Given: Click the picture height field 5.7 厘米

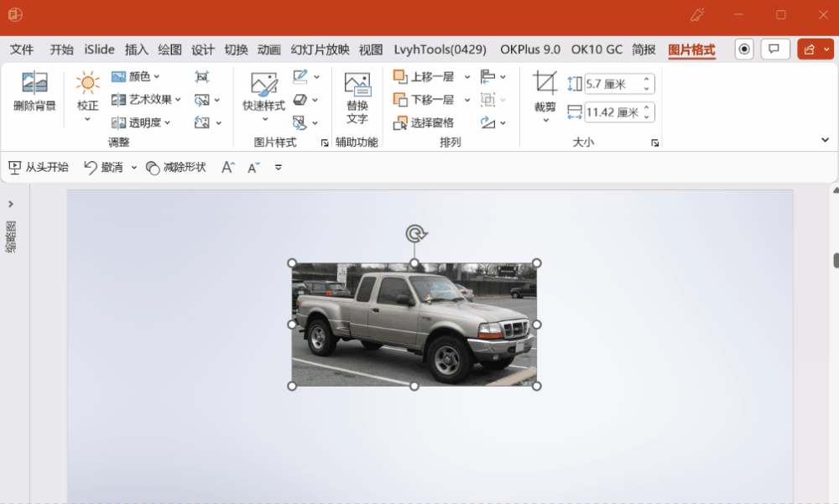Looking at the screenshot, I should click(x=612, y=84).
